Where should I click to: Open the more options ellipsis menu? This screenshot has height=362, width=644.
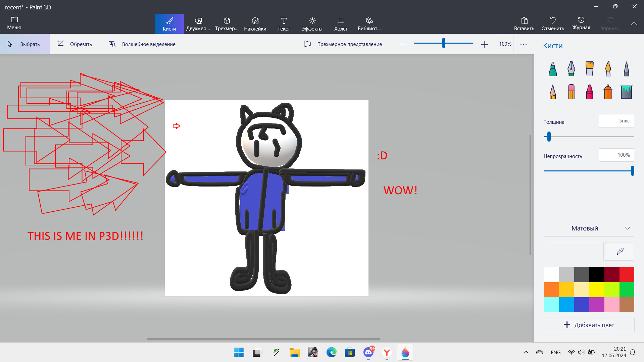pyautogui.click(x=523, y=44)
